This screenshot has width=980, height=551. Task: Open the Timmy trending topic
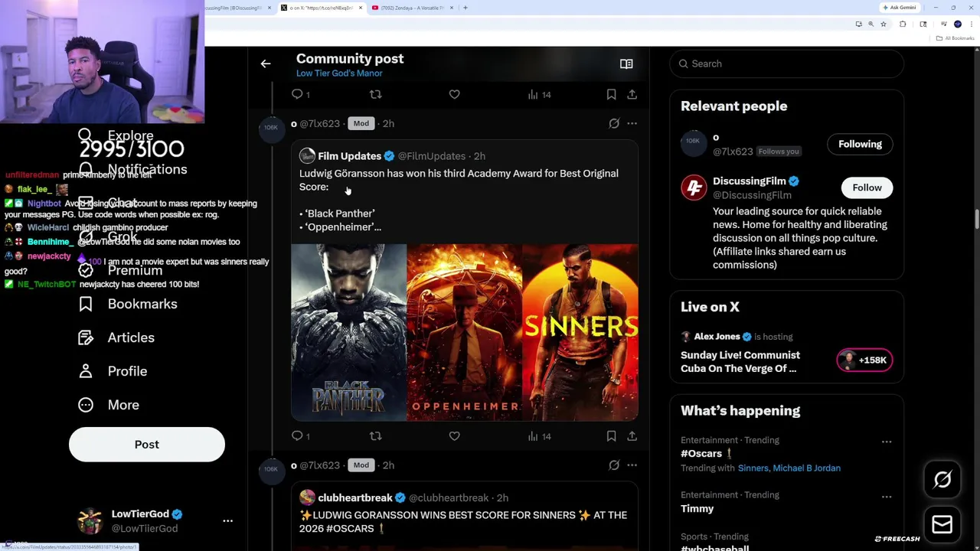[x=697, y=509]
